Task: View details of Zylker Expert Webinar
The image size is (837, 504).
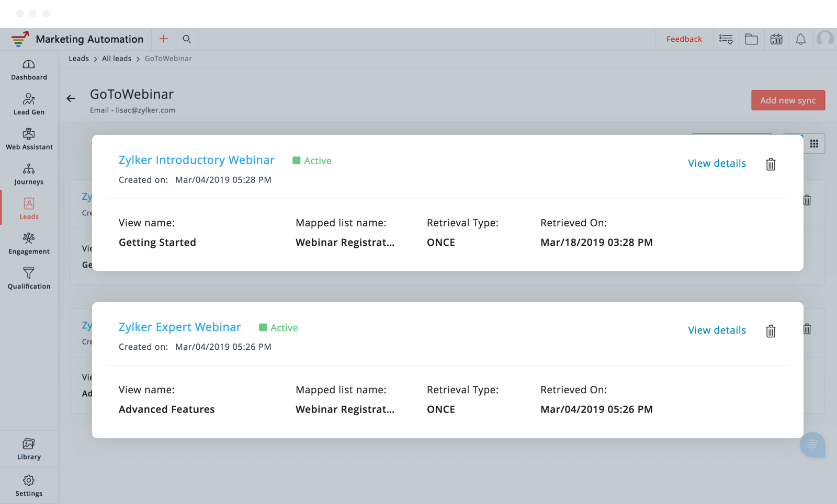Action: 717,330
